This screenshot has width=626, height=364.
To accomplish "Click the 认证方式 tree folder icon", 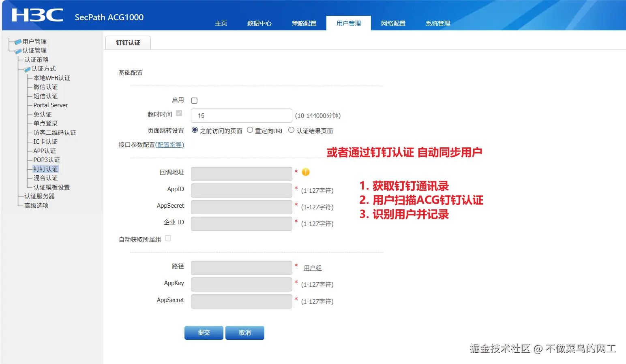I will (27, 69).
